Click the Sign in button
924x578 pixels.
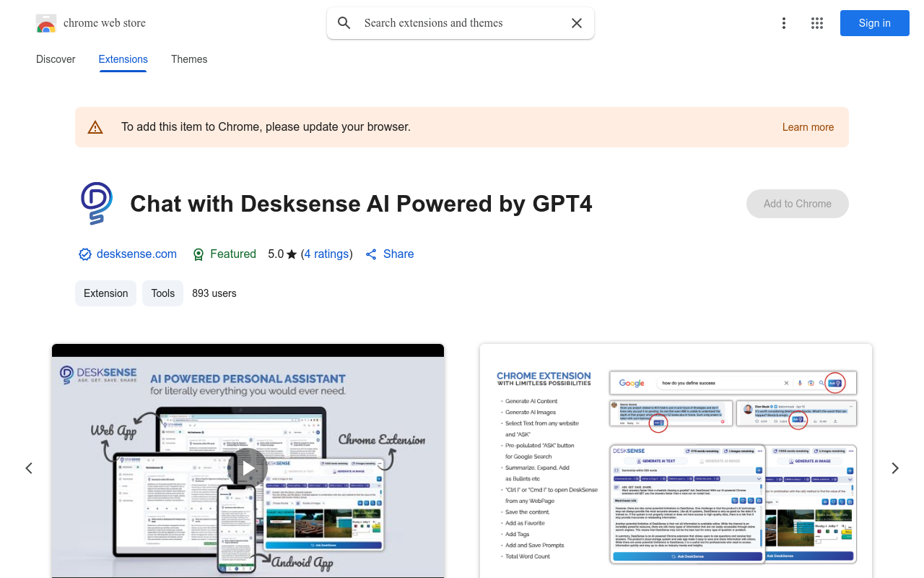(x=875, y=23)
